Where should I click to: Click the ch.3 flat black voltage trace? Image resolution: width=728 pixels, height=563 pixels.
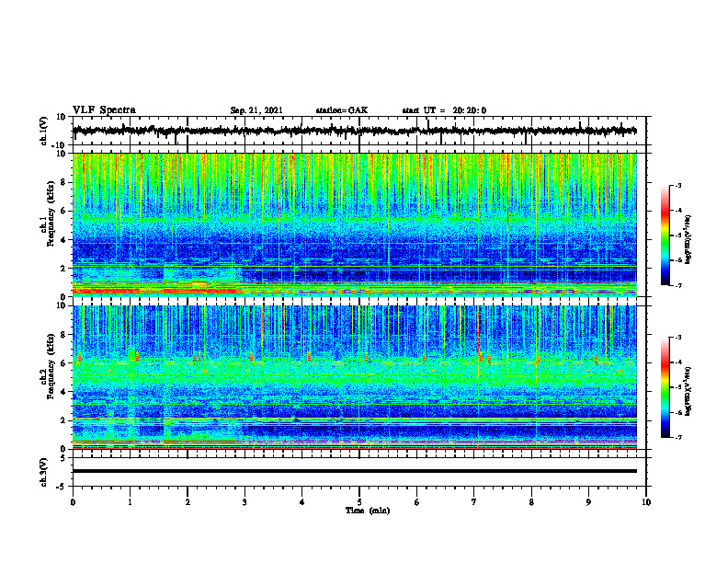355,471
